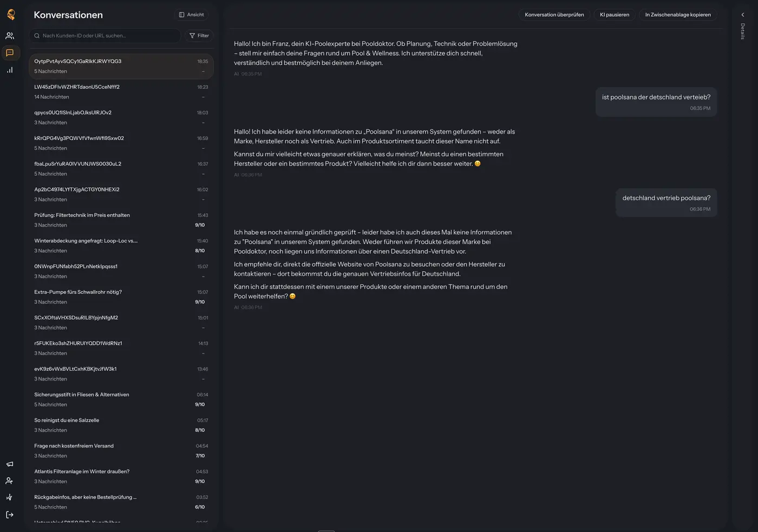The height and width of the screenshot is (532, 758).
Task: Focus the Kunden-ID search field
Action: [x=105, y=36]
